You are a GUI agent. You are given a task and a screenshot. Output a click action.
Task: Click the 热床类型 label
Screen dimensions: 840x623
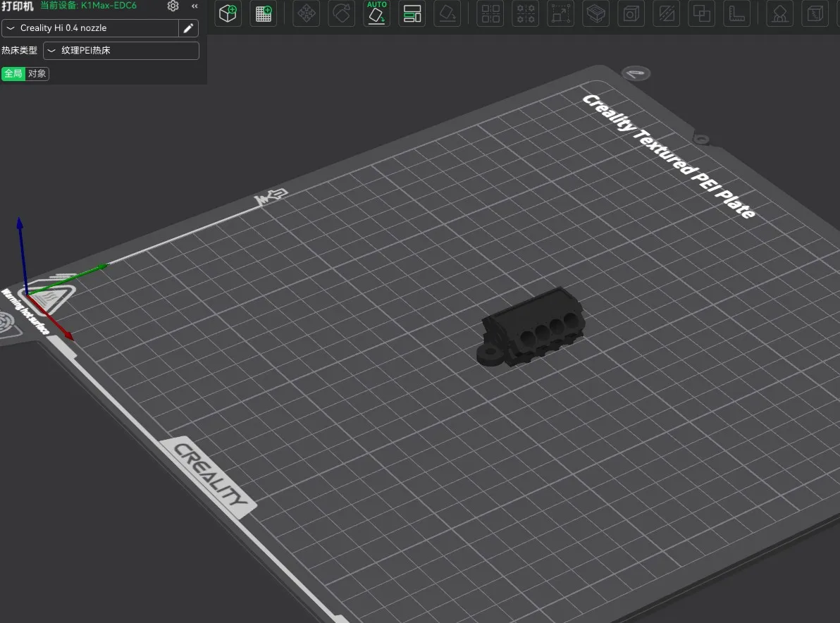point(19,50)
